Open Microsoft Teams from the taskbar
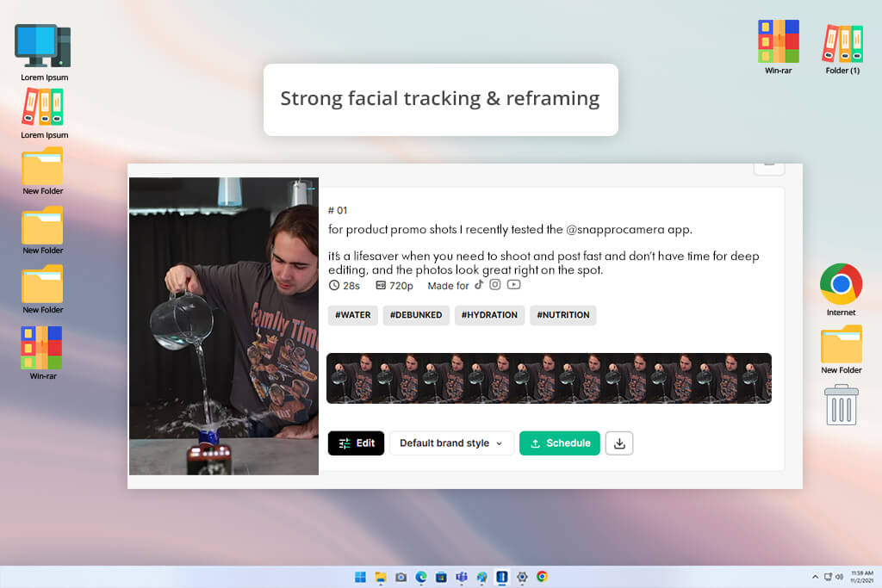This screenshot has width=882, height=588. pyautogui.click(x=462, y=577)
